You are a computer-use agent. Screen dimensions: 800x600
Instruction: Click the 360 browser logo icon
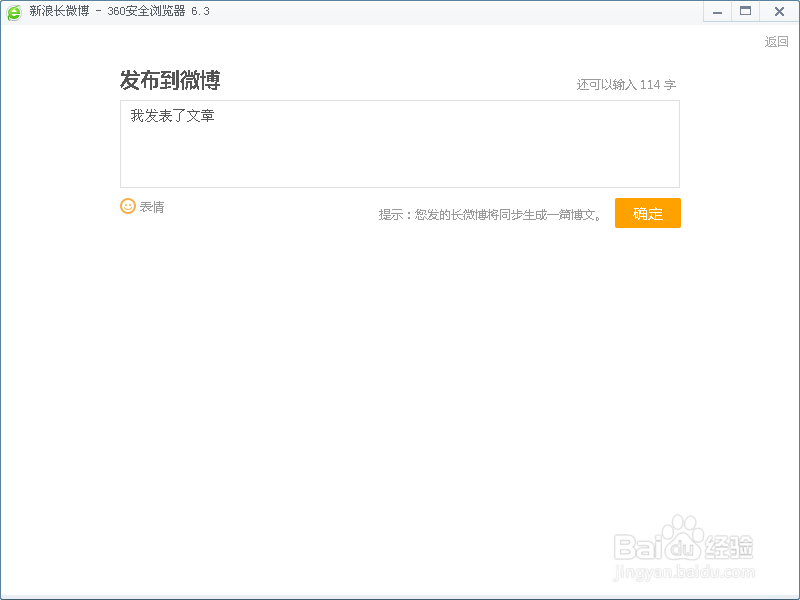point(14,12)
